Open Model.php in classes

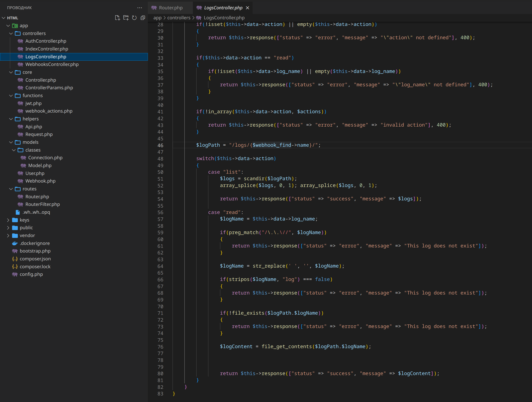[x=40, y=165]
